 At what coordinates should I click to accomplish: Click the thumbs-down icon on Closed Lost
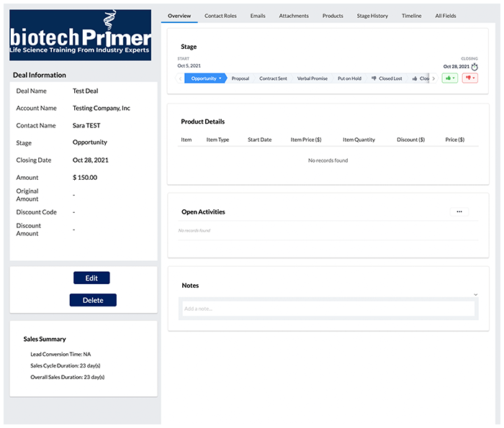[x=374, y=78]
